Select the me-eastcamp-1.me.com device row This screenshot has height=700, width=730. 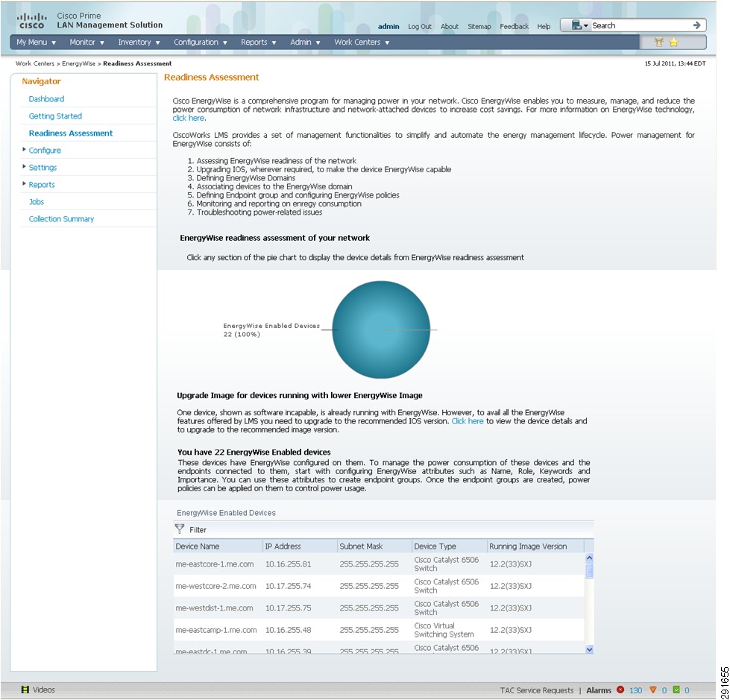coord(379,630)
